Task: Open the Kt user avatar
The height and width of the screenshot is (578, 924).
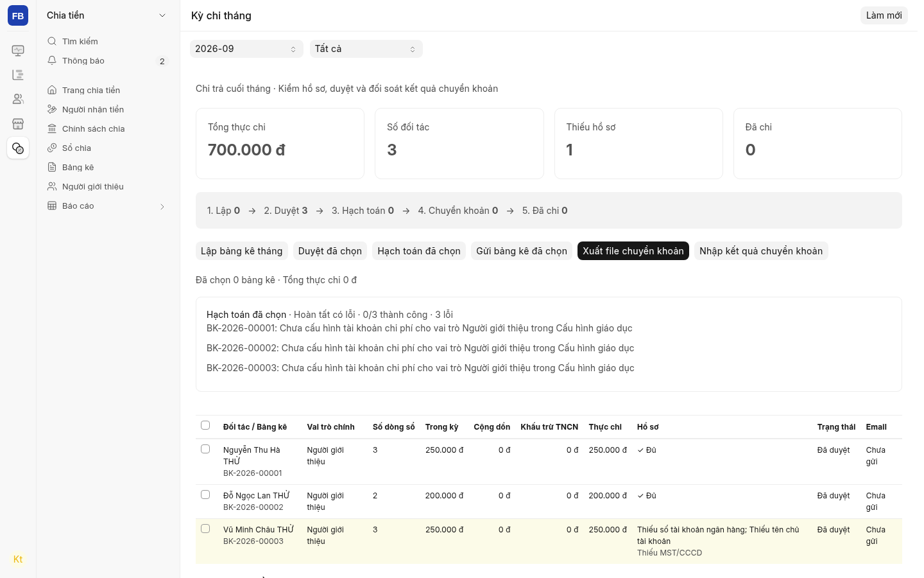Action: [18, 559]
